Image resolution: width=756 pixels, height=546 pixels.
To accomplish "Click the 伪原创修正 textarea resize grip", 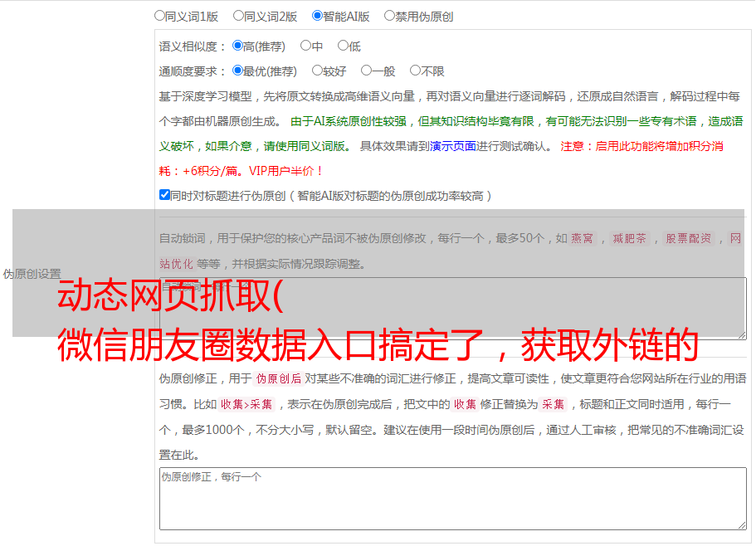I will 740,524.
